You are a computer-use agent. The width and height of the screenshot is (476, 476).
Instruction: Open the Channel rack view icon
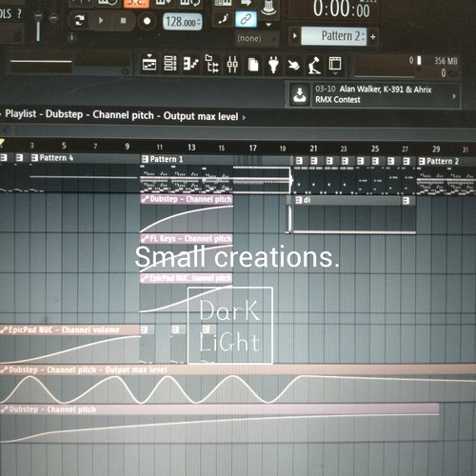(170, 64)
